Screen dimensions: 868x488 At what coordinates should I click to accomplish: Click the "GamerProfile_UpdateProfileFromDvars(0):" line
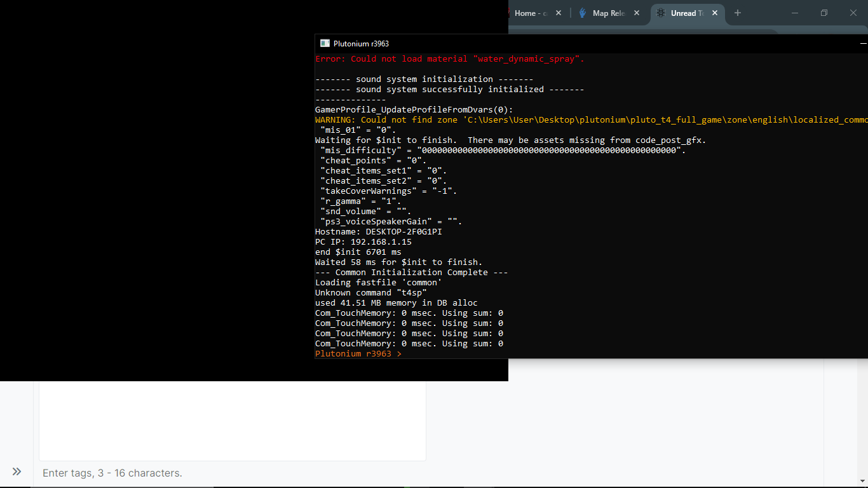click(414, 110)
